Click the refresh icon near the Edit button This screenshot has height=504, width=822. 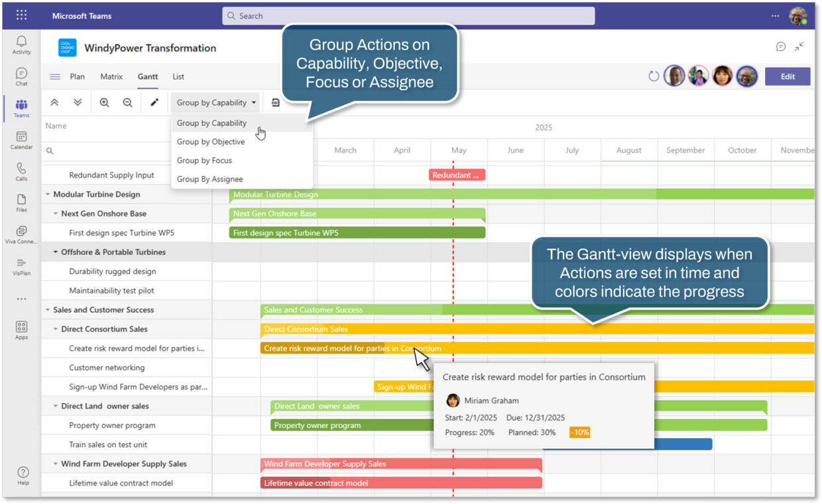coord(654,76)
